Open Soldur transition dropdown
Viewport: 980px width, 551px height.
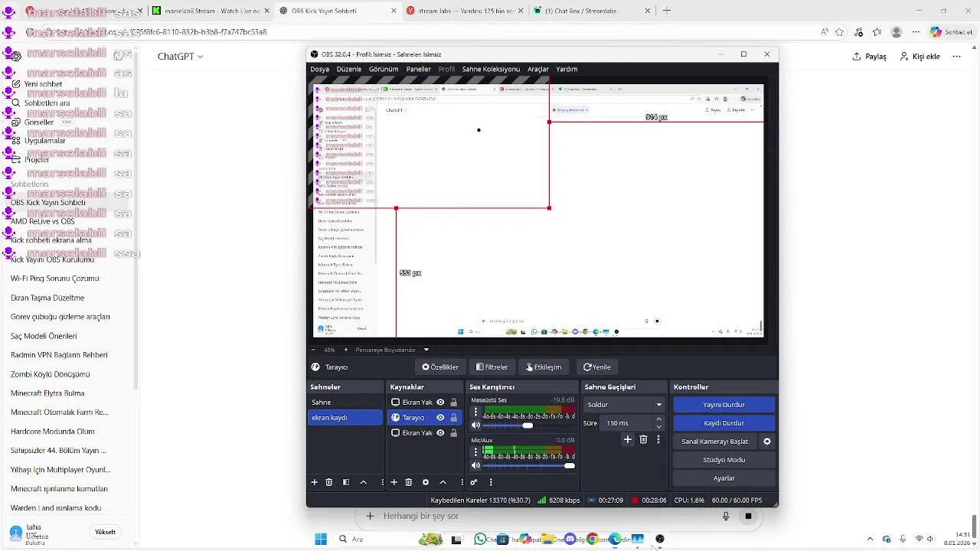click(624, 404)
